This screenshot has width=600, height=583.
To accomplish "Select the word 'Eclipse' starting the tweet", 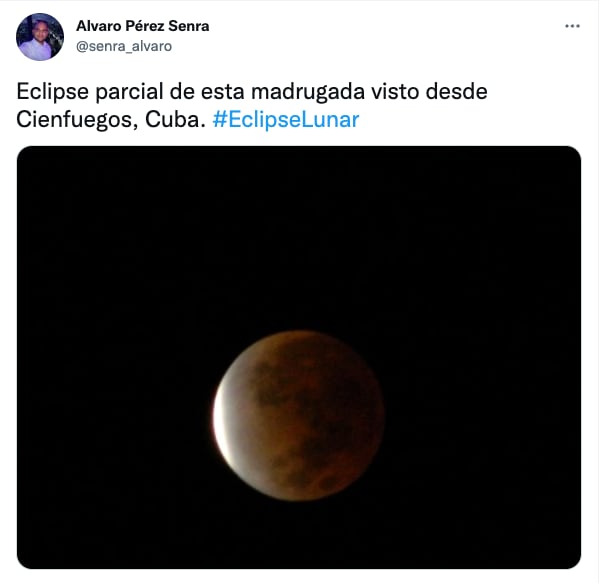I will coord(52,91).
